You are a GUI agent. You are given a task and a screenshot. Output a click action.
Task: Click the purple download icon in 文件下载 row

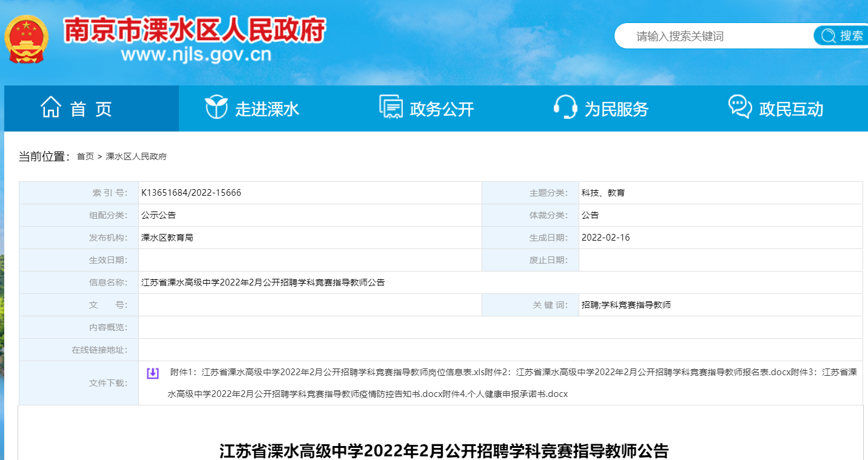(153, 373)
